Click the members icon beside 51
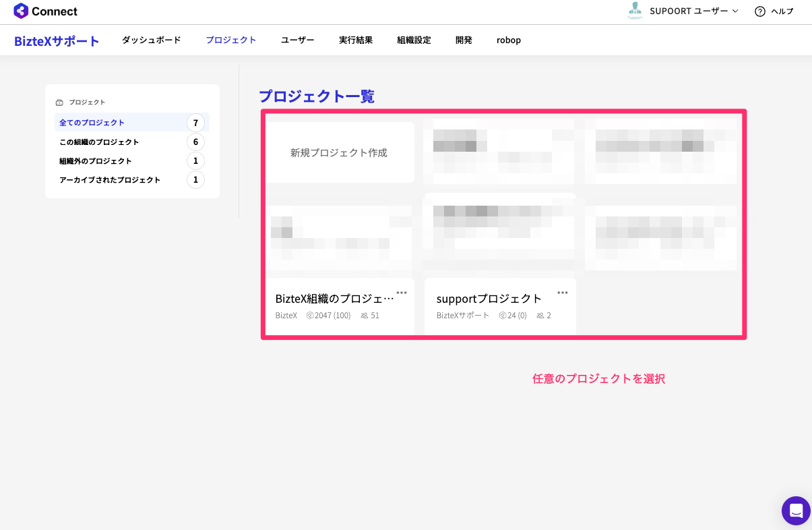The width and height of the screenshot is (812, 530). click(365, 316)
